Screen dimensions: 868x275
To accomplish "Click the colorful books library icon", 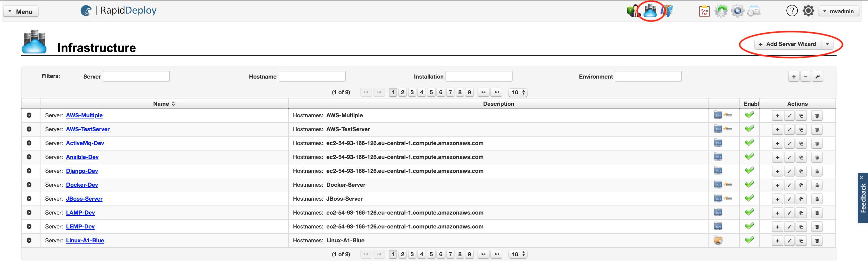I will point(667,11).
